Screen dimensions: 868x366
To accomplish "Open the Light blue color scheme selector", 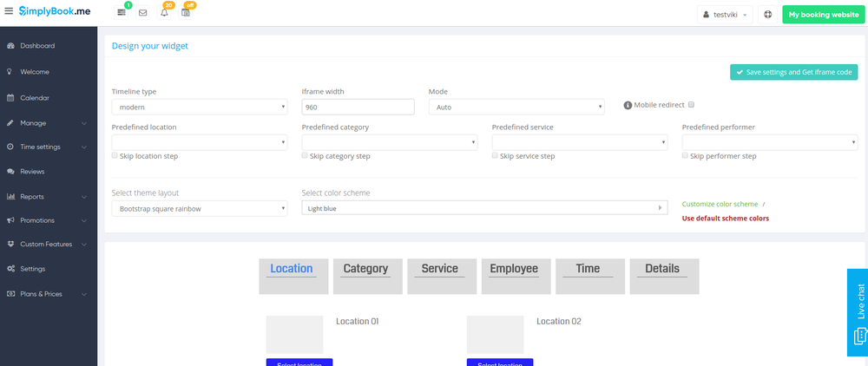I will click(x=485, y=208).
